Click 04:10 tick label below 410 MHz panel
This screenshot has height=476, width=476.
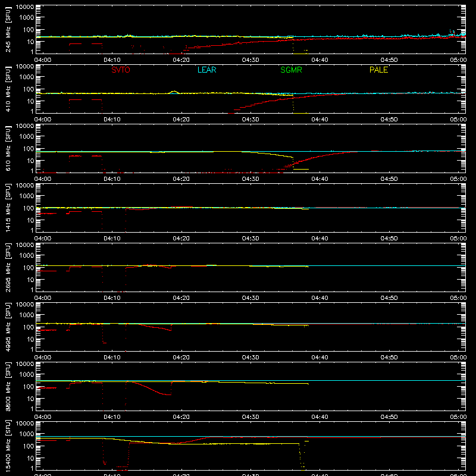tap(112, 120)
